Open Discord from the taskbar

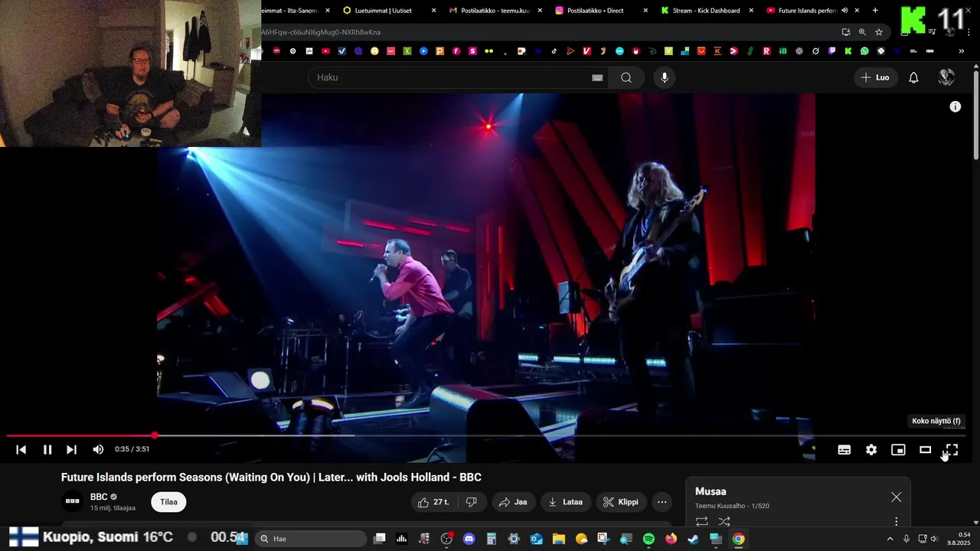click(x=469, y=539)
